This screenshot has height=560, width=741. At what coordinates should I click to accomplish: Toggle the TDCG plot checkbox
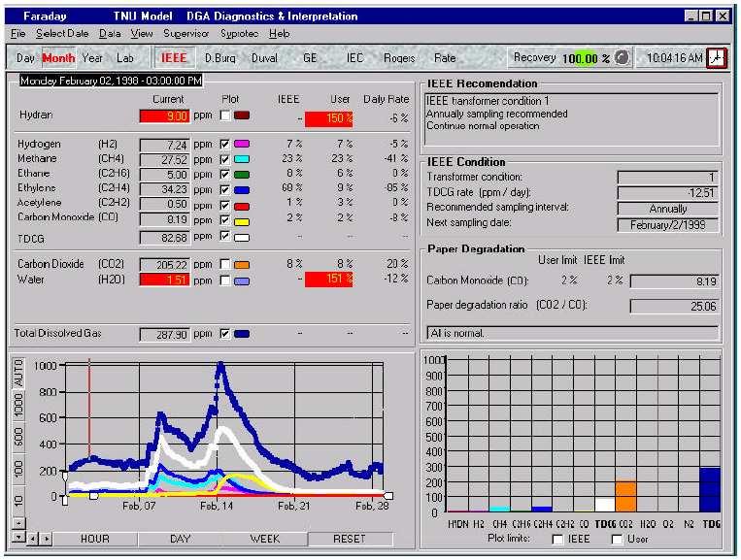pyautogui.click(x=225, y=236)
